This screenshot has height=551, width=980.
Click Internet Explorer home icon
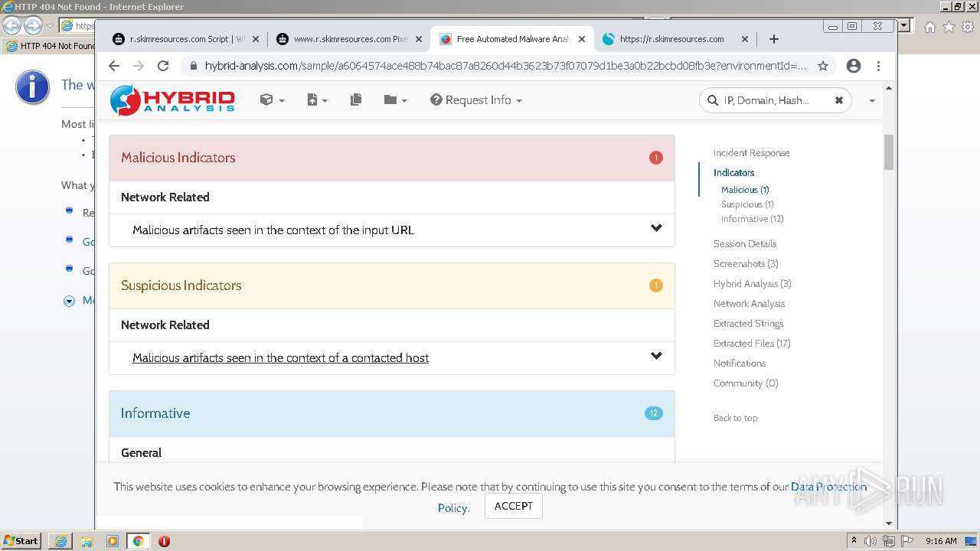coord(929,27)
